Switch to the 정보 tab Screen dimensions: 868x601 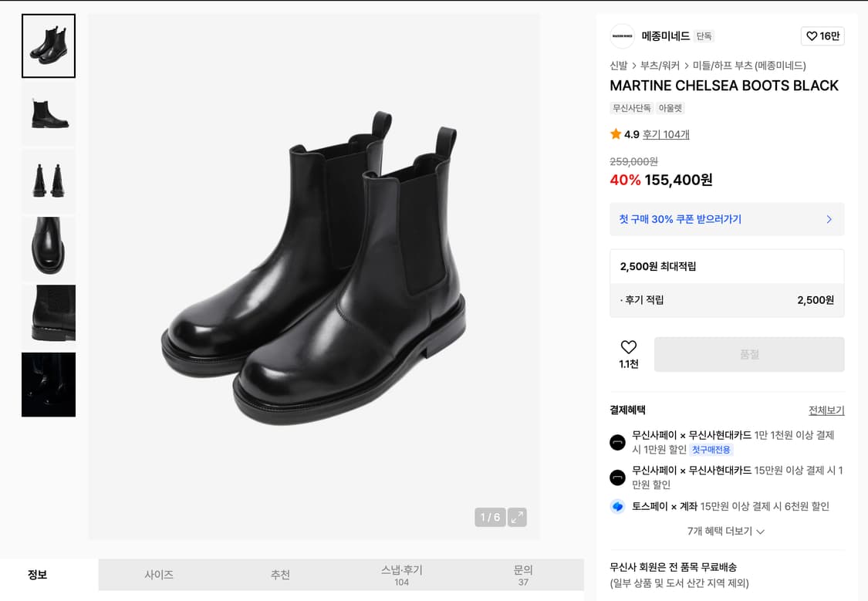pos(36,574)
